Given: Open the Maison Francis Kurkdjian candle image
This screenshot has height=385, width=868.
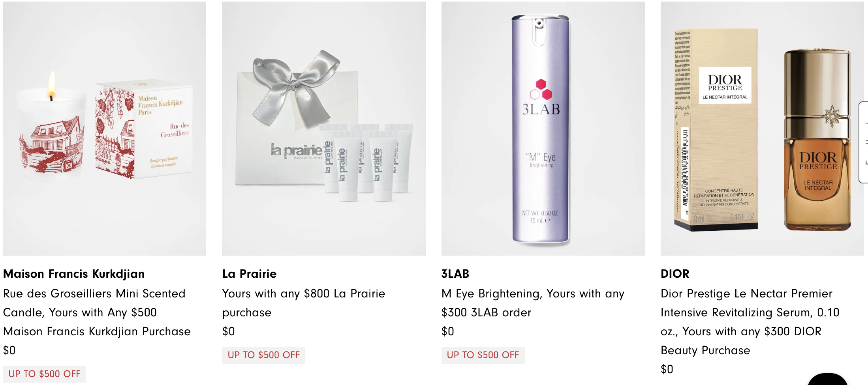Looking at the screenshot, I should click(104, 129).
